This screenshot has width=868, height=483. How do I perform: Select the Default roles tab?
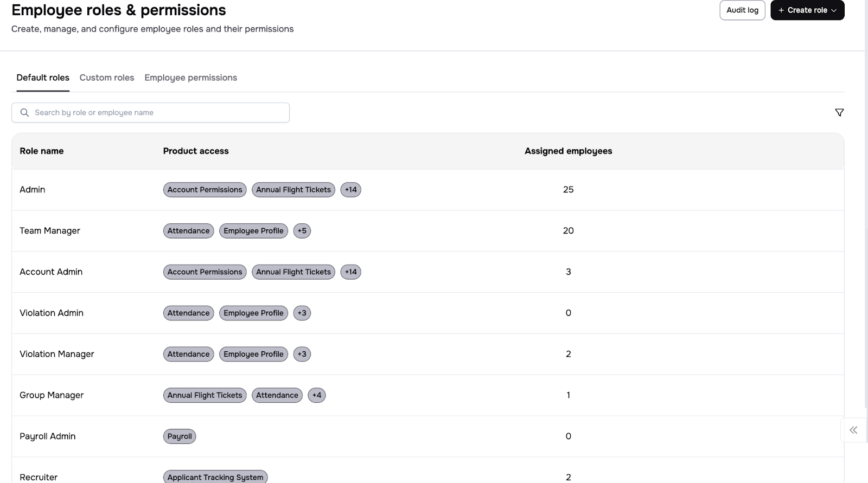point(43,78)
